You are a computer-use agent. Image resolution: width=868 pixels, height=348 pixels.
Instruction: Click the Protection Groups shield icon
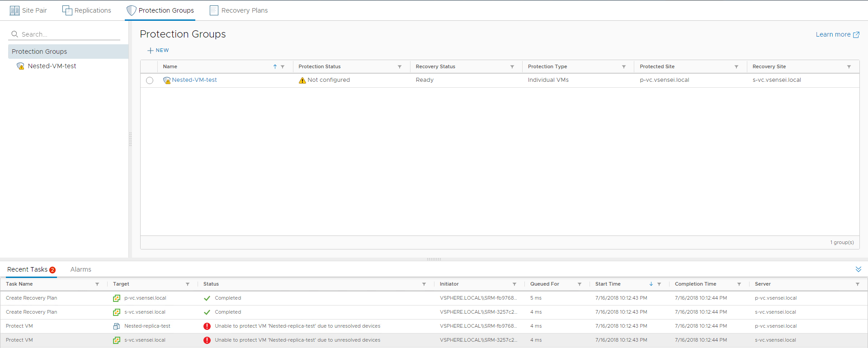(131, 10)
